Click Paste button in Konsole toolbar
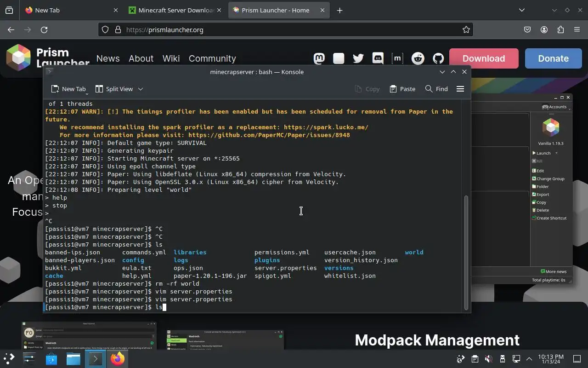Screen dimensions: 588x368 click(x=402, y=89)
